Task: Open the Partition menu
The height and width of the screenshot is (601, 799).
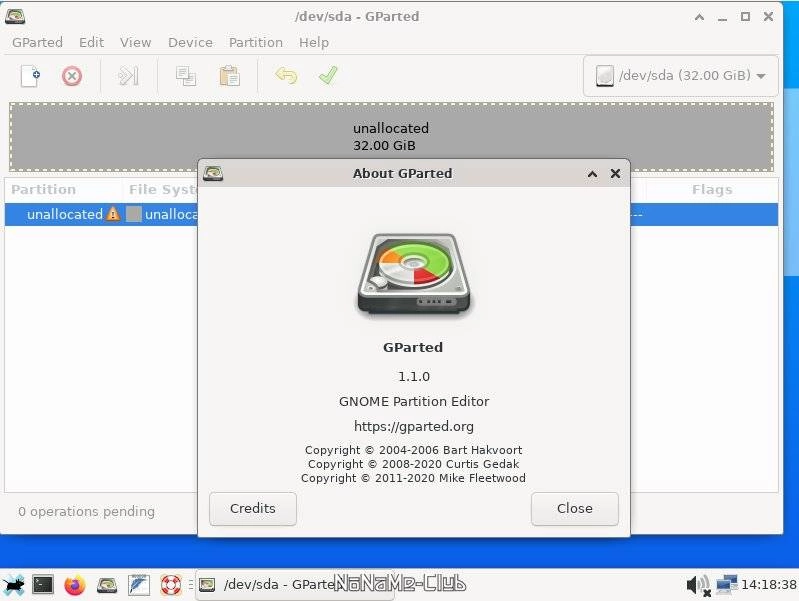Action: pos(256,42)
